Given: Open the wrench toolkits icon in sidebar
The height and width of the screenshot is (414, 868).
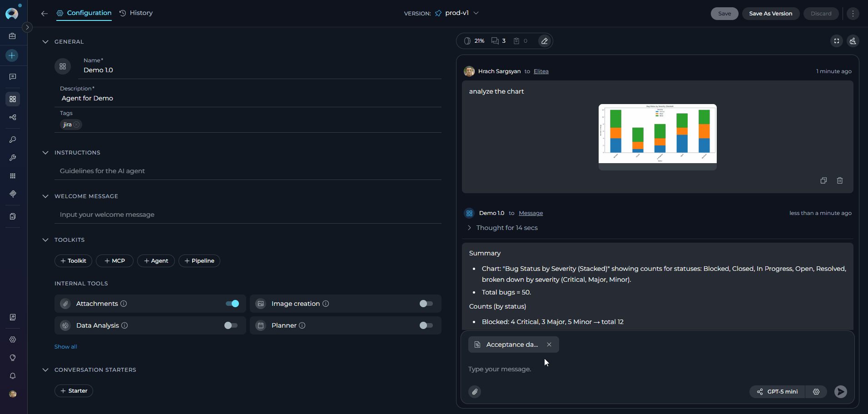Looking at the screenshot, I should (x=13, y=158).
